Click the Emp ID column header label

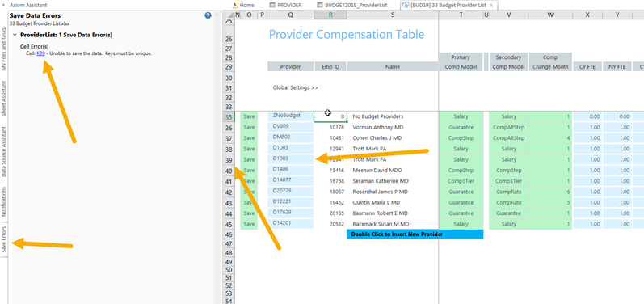(330, 66)
